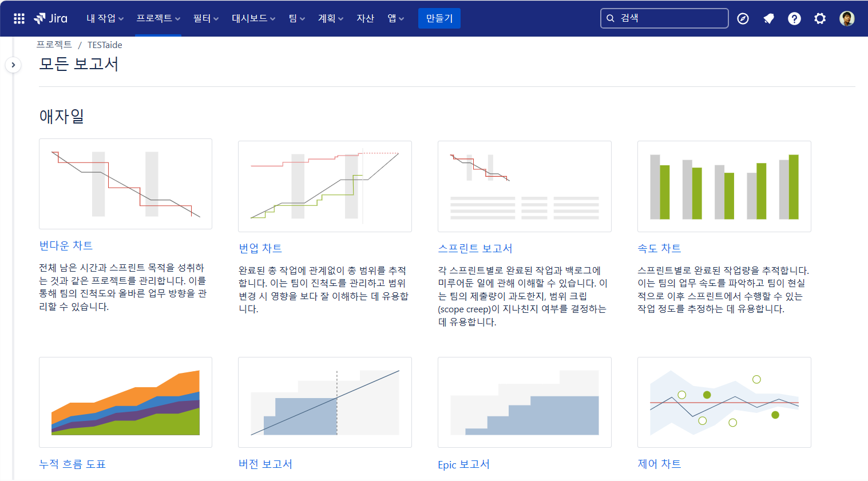Open the Epic 보고서 link

[x=463, y=464]
